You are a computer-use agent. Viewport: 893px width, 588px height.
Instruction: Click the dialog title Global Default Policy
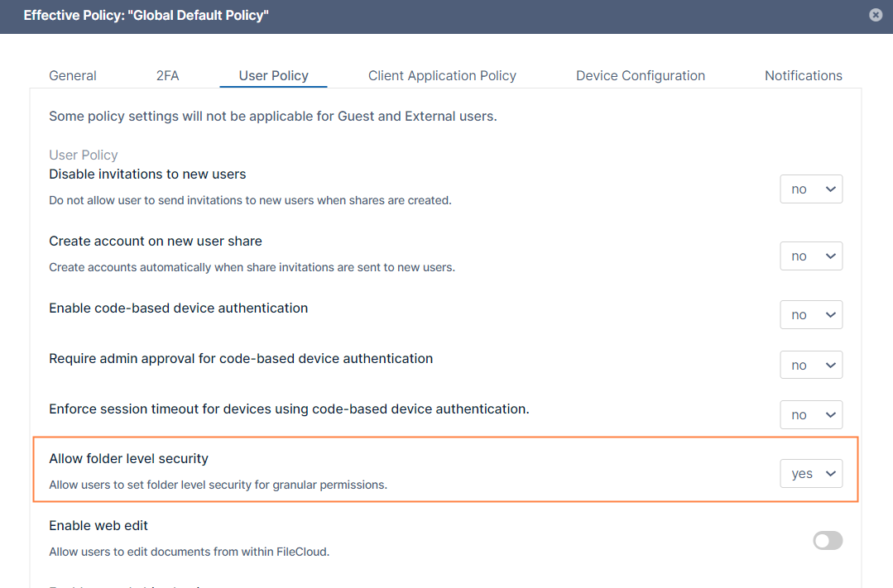[146, 15]
